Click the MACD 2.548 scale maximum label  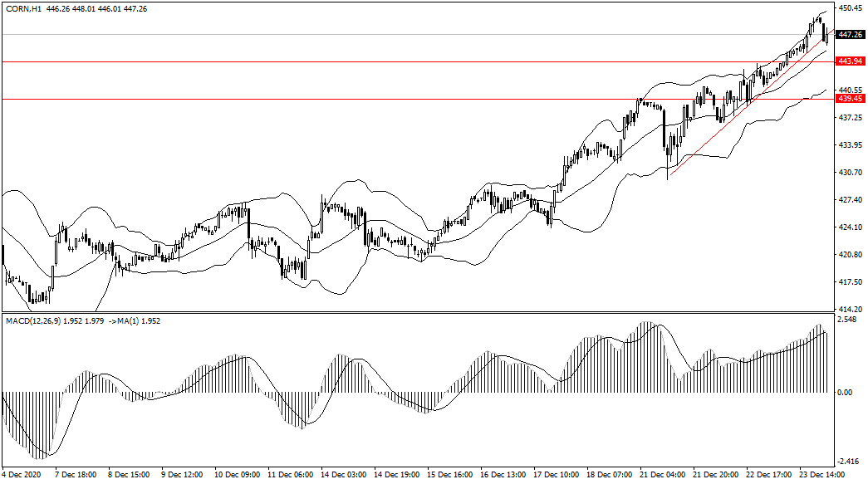pos(846,319)
